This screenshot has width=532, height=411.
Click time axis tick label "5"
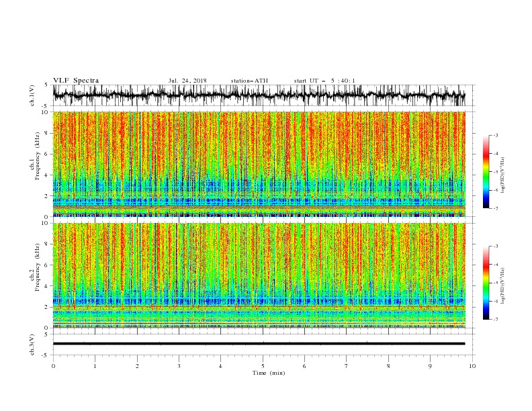(x=263, y=366)
